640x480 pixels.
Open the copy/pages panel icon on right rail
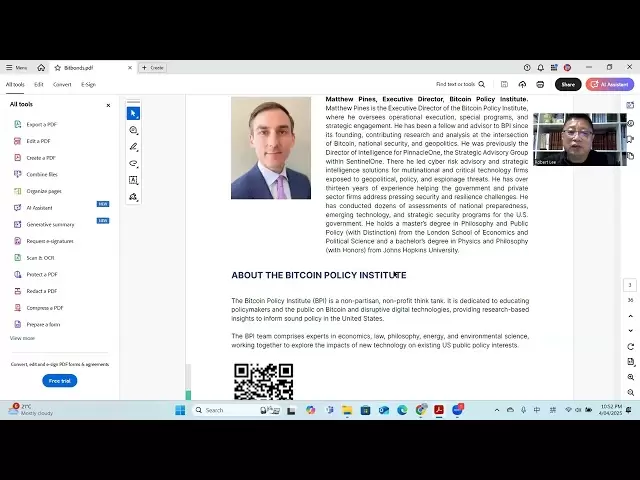[631, 156]
